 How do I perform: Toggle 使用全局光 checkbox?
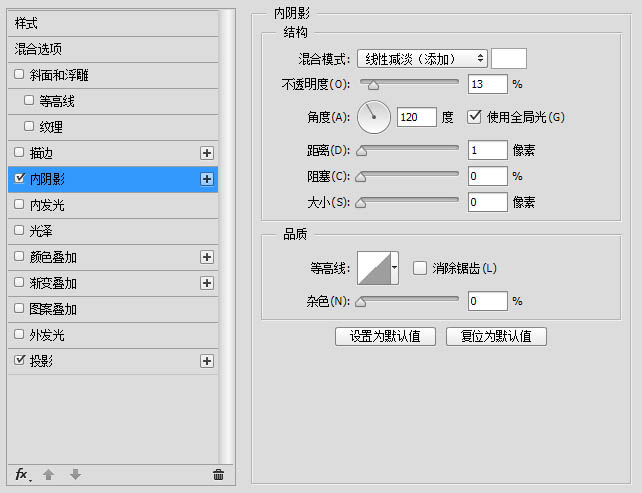tap(475, 117)
